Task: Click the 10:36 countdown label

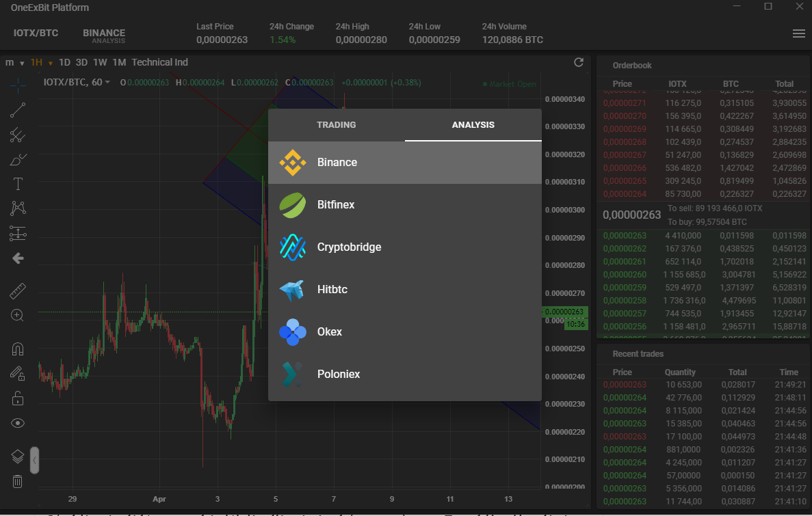Action: point(575,324)
